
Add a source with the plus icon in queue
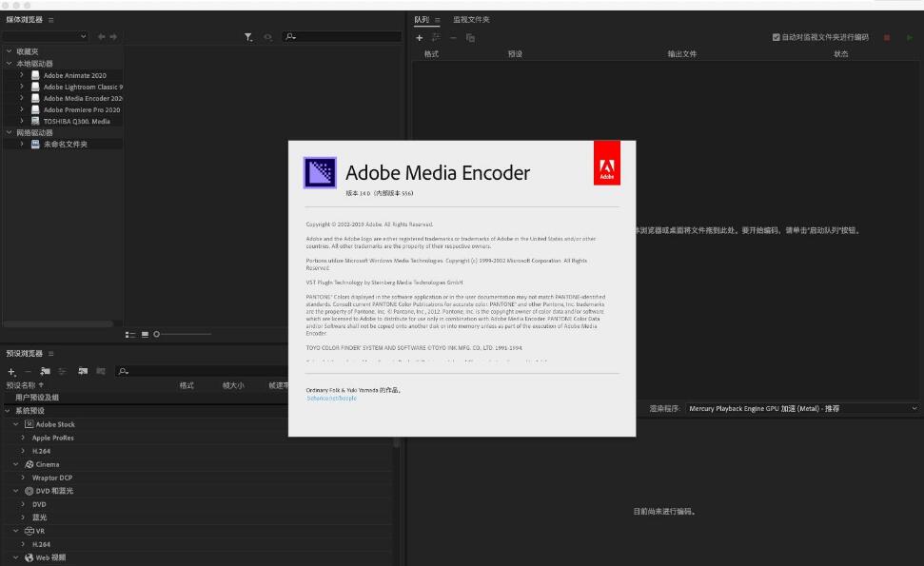point(419,37)
